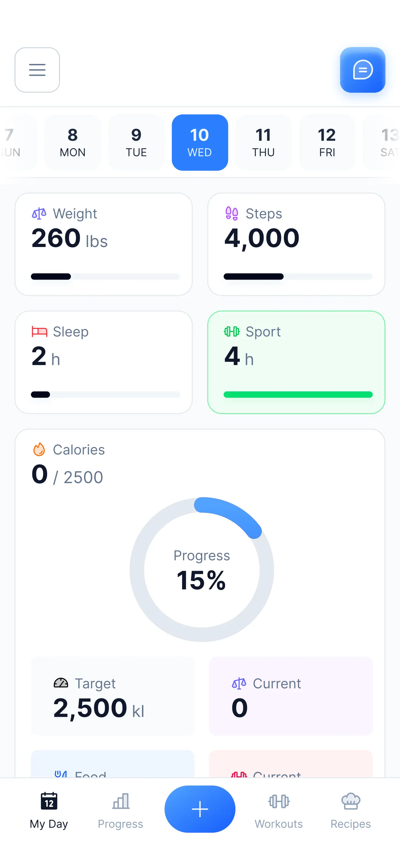Open the hamburger navigation menu

[x=37, y=70]
